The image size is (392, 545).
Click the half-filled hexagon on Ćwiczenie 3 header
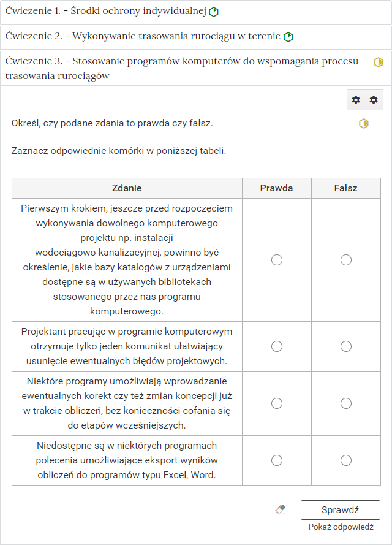(379, 62)
